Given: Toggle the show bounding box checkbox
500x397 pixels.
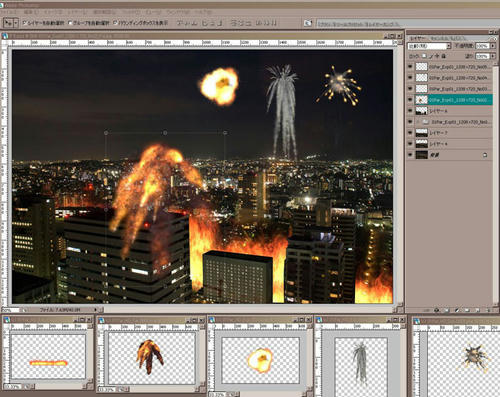Looking at the screenshot, I should pyautogui.click(x=115, y=23).
